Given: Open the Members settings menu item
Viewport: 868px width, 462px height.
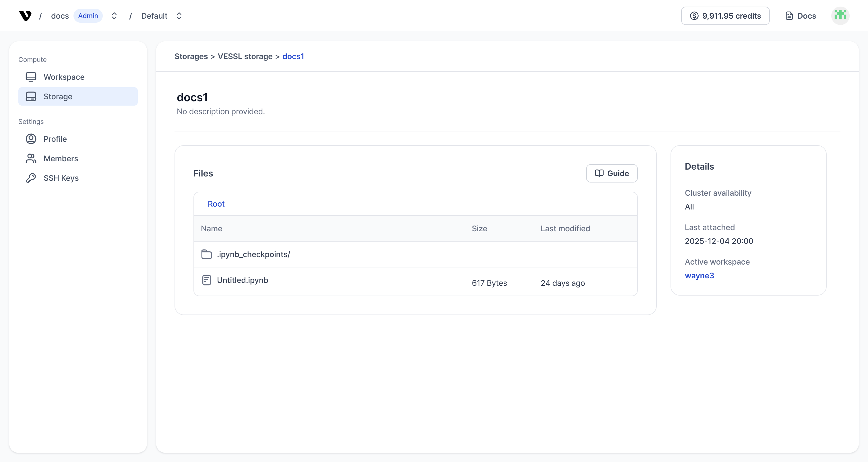Looking at the screenshot, I should [61, 158].
